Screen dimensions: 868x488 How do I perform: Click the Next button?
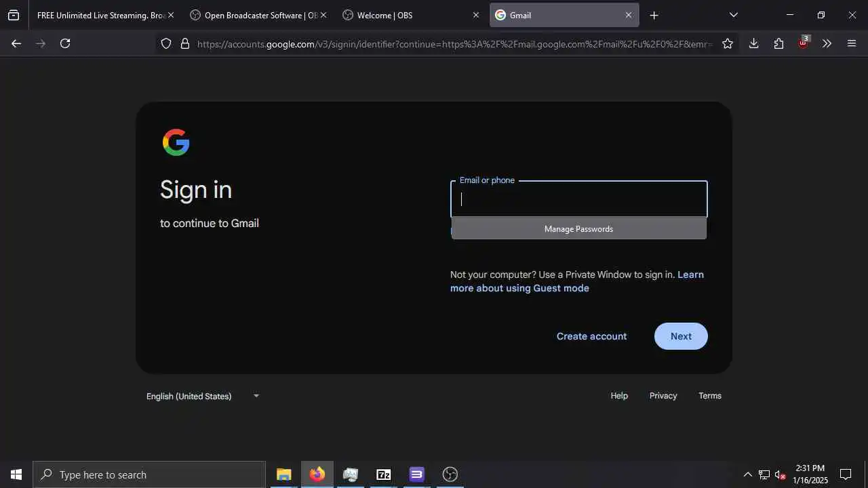[x=681, y=336]
